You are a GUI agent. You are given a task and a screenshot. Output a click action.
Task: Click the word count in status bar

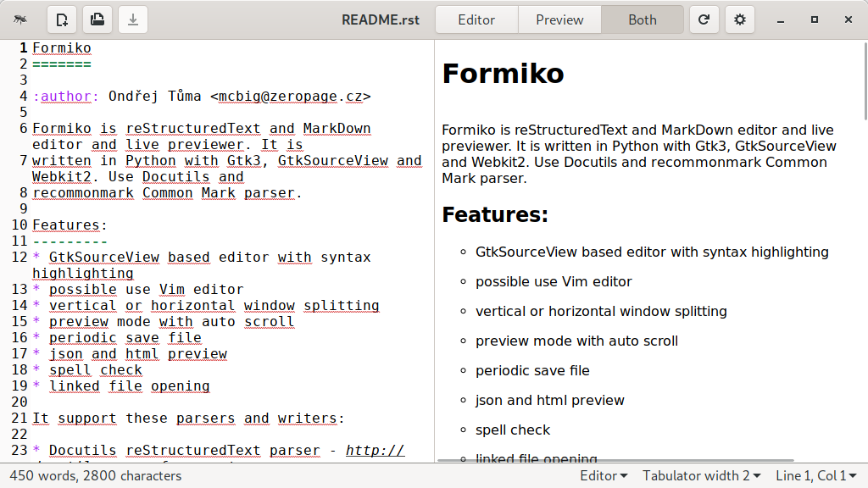(x=95, y=476)
